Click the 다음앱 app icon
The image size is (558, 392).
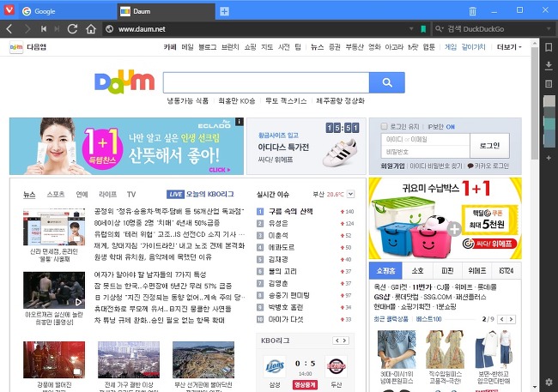16,47
